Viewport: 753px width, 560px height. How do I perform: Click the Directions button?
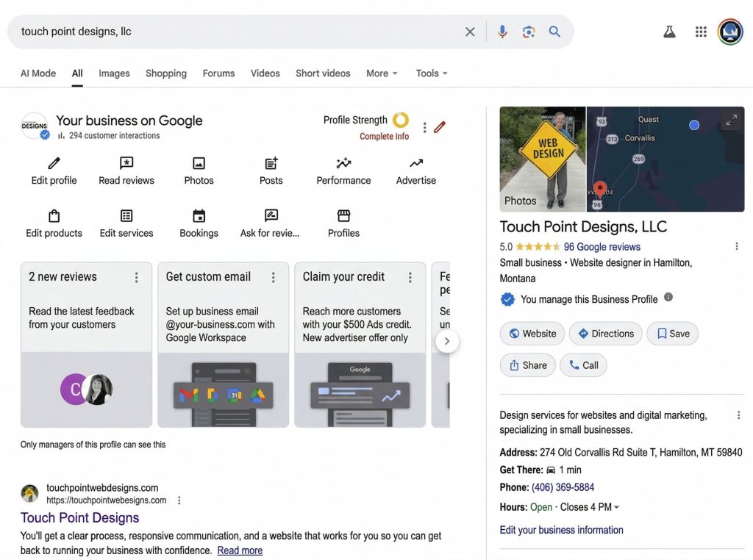coord(605,333)
